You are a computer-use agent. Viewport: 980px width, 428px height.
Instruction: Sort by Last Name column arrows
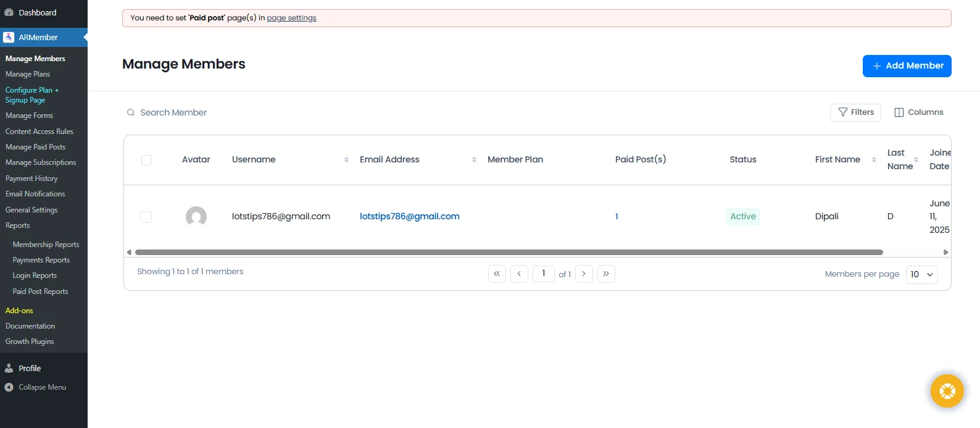point(916,159)
